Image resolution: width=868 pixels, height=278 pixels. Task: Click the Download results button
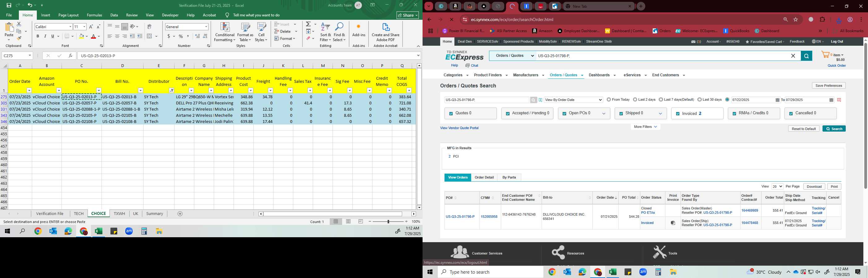click(814, 187)
